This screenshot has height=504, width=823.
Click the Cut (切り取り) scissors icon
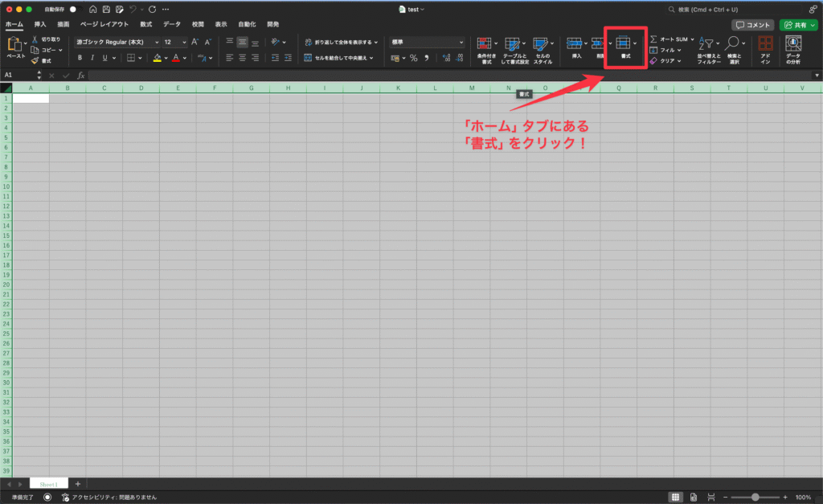point(35,39)
